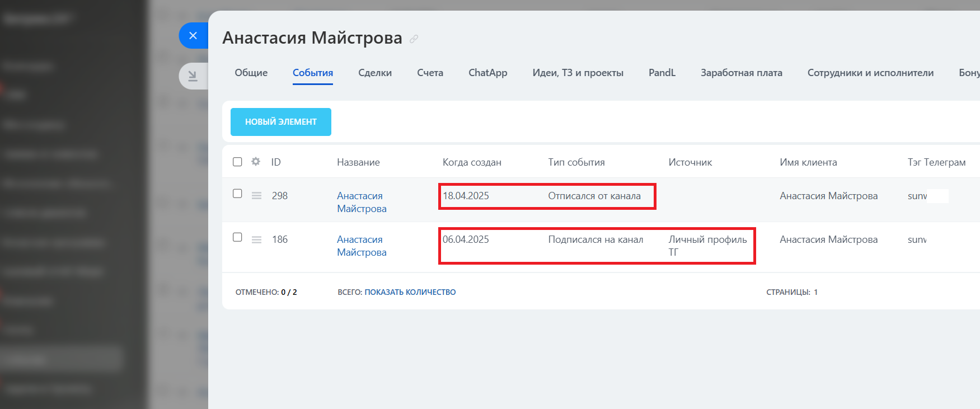
Task: Sort by the Тип события column header
Action: 576,162
